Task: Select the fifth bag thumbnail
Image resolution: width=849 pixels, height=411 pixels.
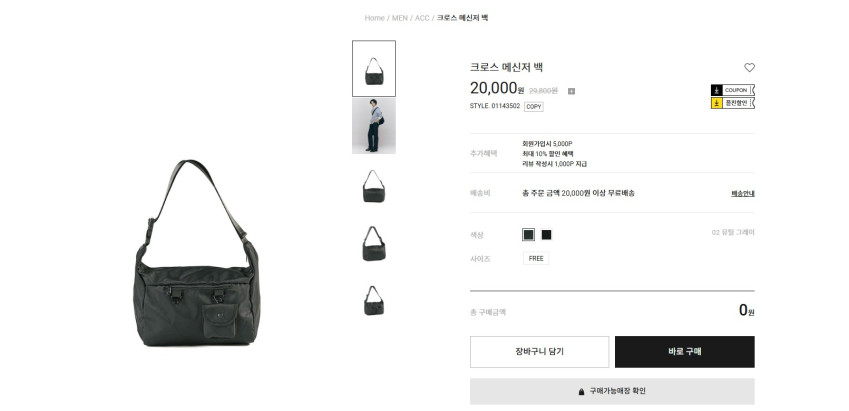Action: pyautogui.click(x=374, y=301)
